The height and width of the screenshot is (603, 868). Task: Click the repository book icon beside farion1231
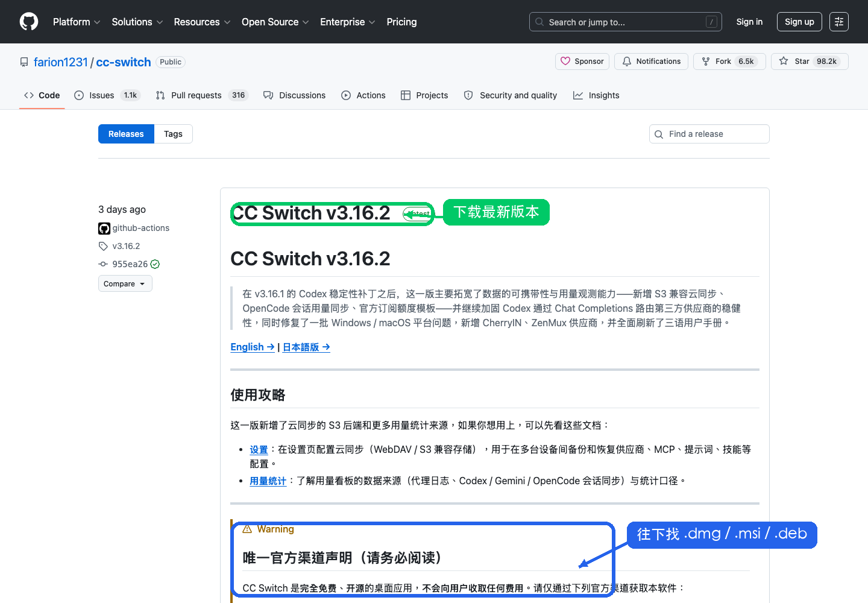click(24, 62)
